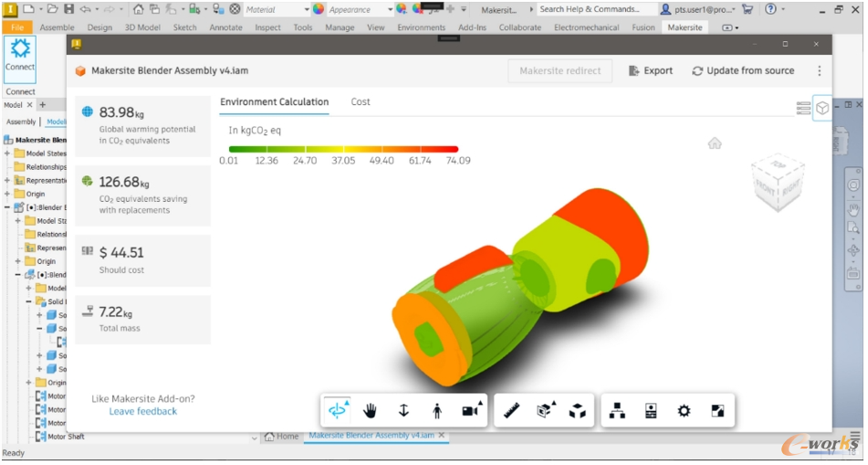Open the Makersite ribbon tab
The image size is (868, 465).
pos(685,27)
